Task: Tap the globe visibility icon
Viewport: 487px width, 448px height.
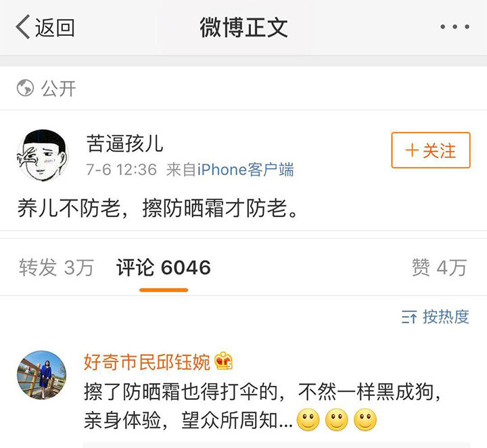Action: [x=25, y=88]
